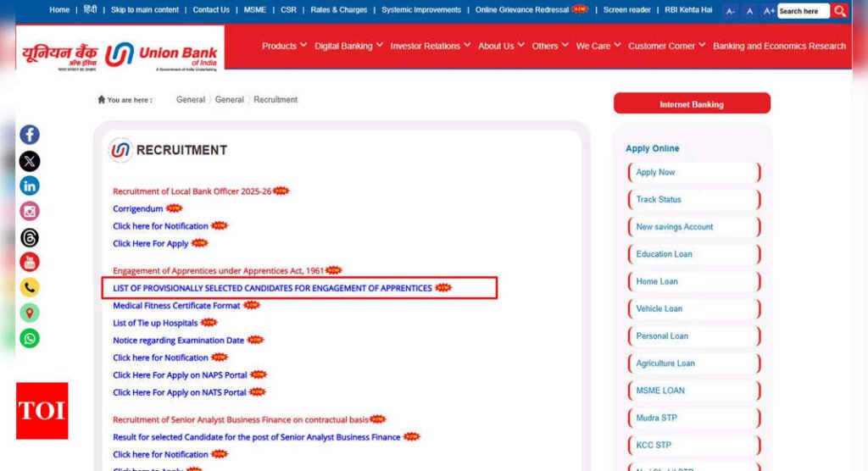The width and height of the screenshot is (868, 471).
Task: Click the search here input field
Action: pyautogui.click(x=804, y=11)
